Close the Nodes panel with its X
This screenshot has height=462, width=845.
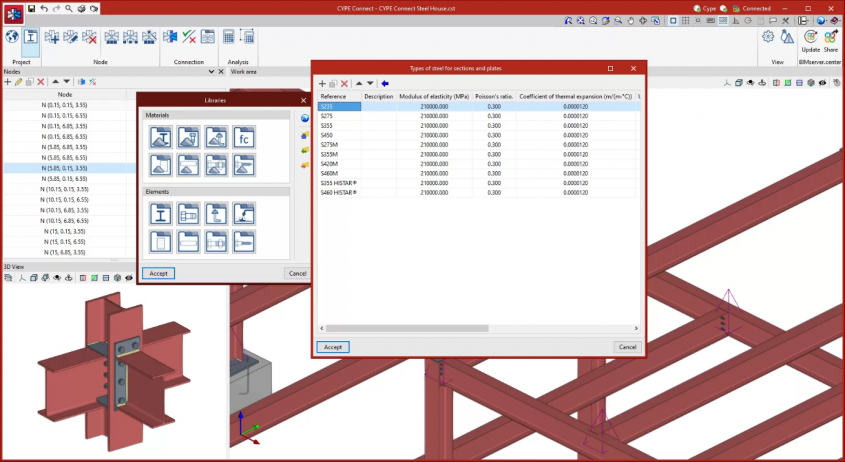[221, 71]
